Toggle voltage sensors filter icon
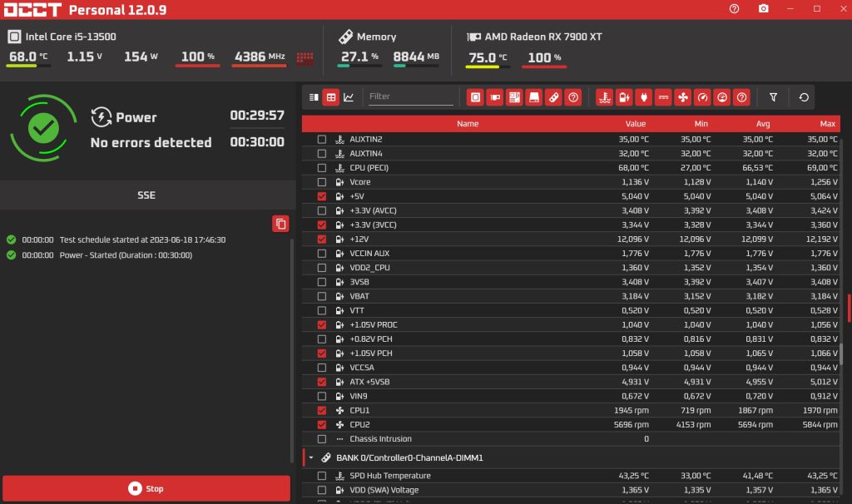This screenshot has height=504, width=852. (624, 97)
